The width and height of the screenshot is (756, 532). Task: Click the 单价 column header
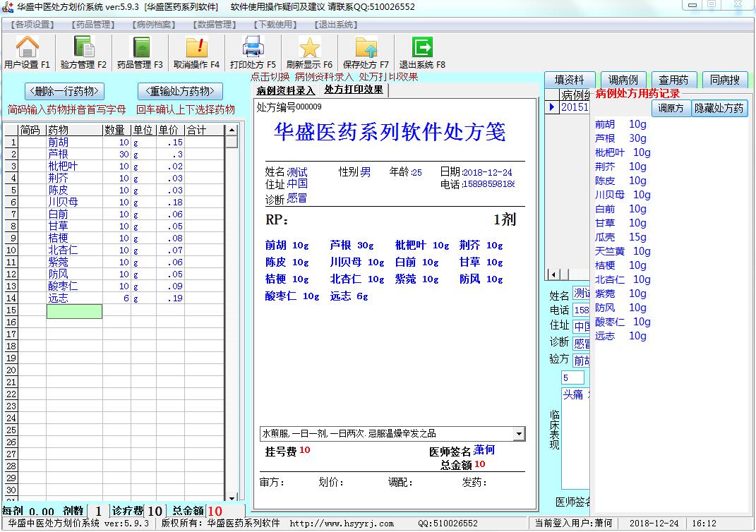pyautogui.click(x=170, y=130)
